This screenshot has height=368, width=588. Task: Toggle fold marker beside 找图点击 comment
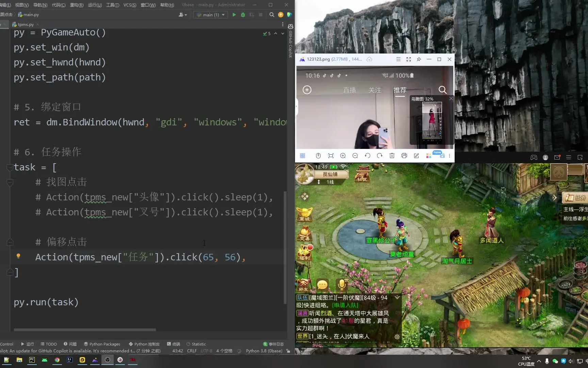tap(10, 182)
